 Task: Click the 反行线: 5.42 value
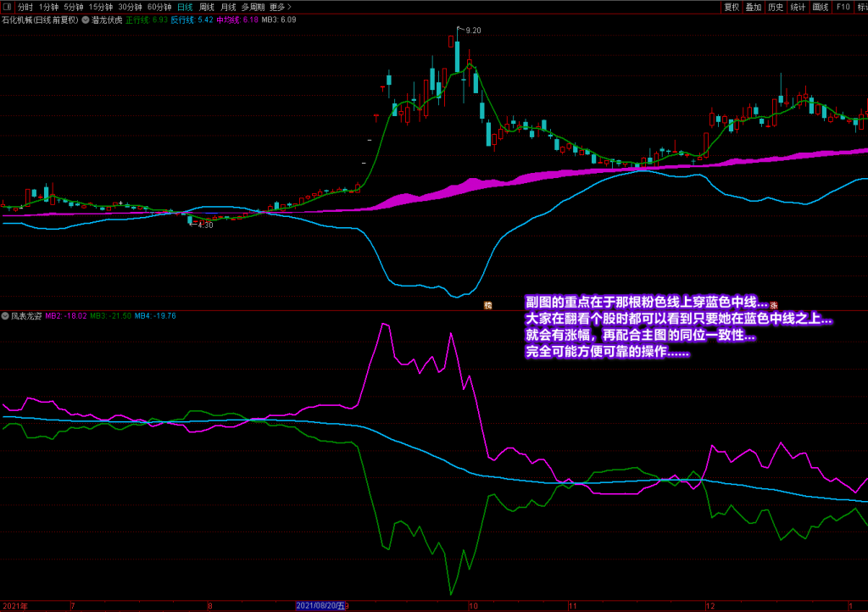click(192, 20)
